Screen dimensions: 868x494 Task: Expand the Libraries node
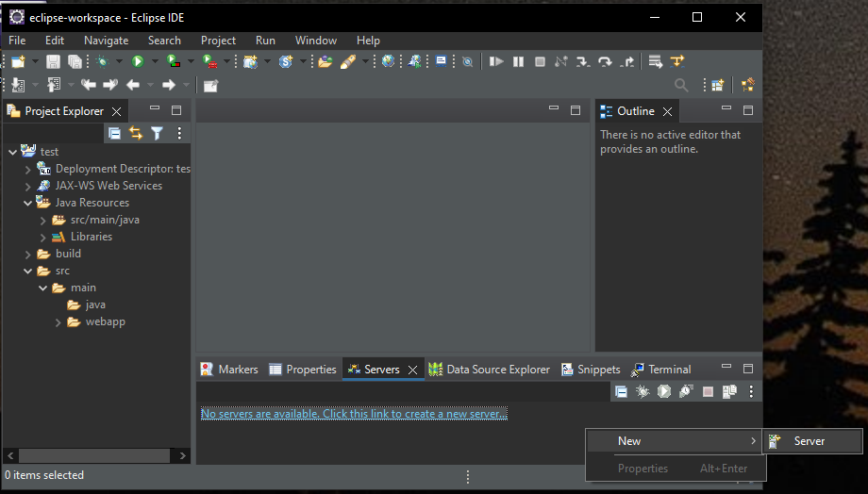click(42, 238)
